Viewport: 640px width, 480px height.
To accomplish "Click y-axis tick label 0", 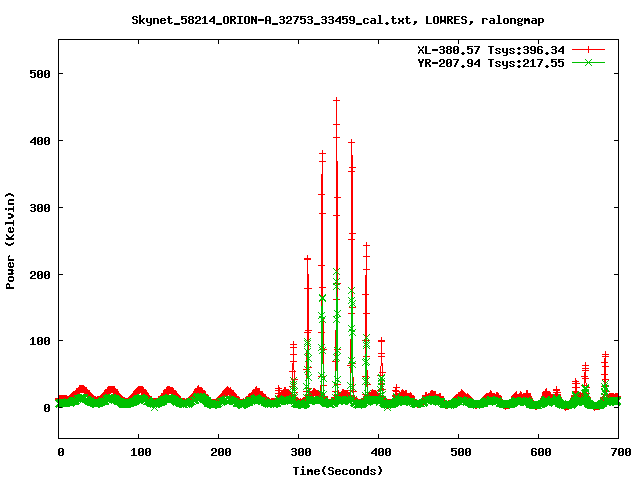I will 47,408.
